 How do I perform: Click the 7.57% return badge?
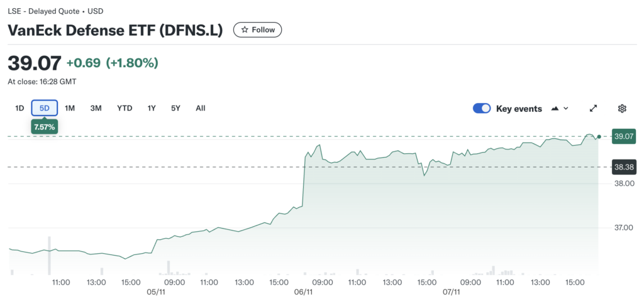pos(45,127)
